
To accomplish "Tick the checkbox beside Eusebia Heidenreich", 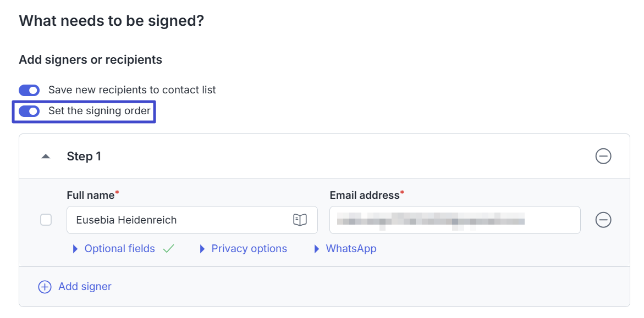I will point(46,220).
